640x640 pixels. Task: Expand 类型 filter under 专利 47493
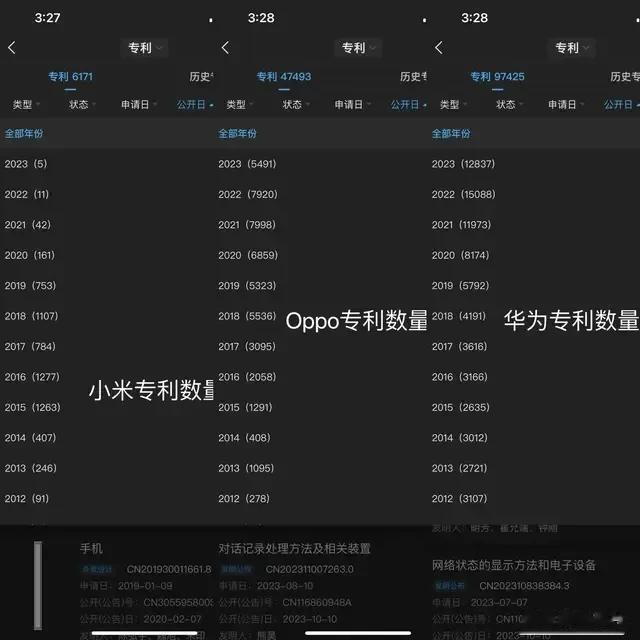(240, 104)
